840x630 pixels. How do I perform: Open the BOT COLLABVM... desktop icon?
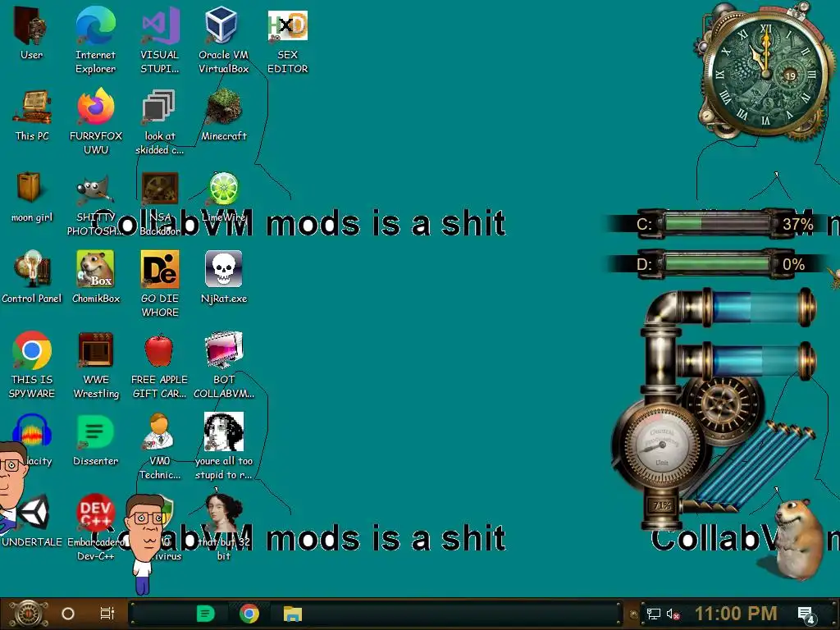(x=223, y=365)
